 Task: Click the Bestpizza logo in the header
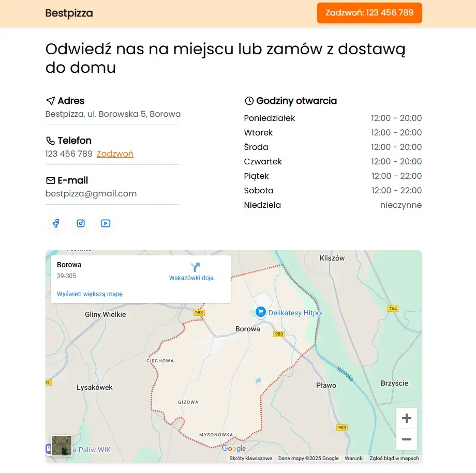[69, 13]
